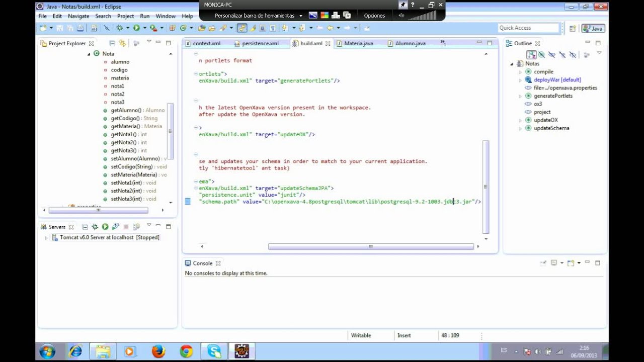Click Hide top-level elements icon in Outline

pos(573,54)
